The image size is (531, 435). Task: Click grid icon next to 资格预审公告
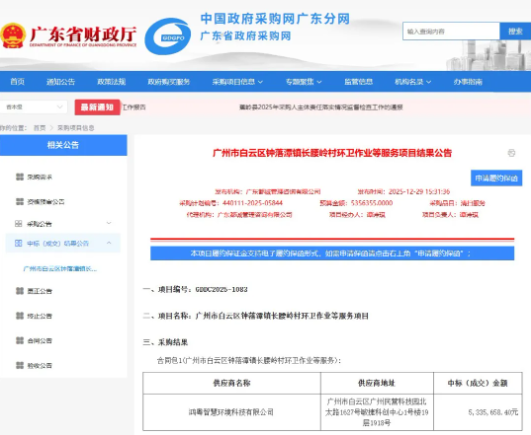(x=20, y=202)
